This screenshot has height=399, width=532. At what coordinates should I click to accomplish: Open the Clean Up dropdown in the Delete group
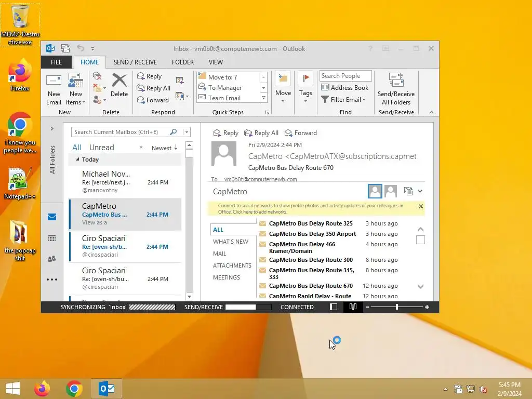tap(99, 88)
